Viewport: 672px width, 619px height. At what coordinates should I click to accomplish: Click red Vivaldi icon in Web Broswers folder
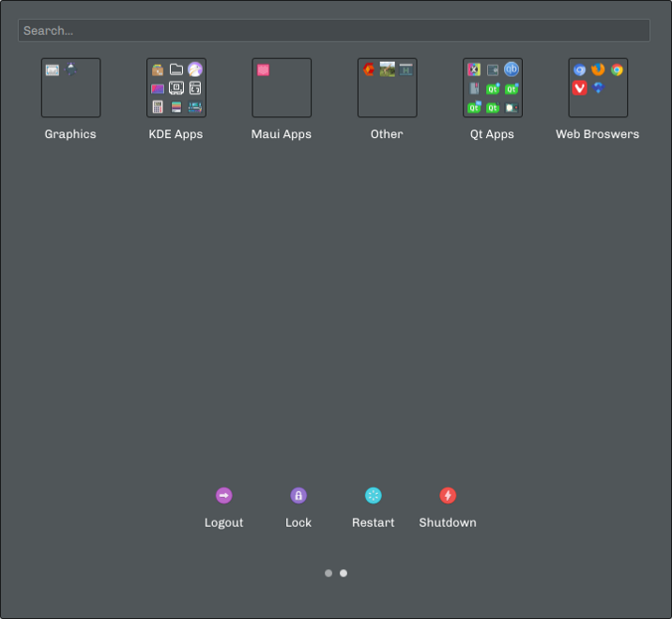tap(579, 88)
